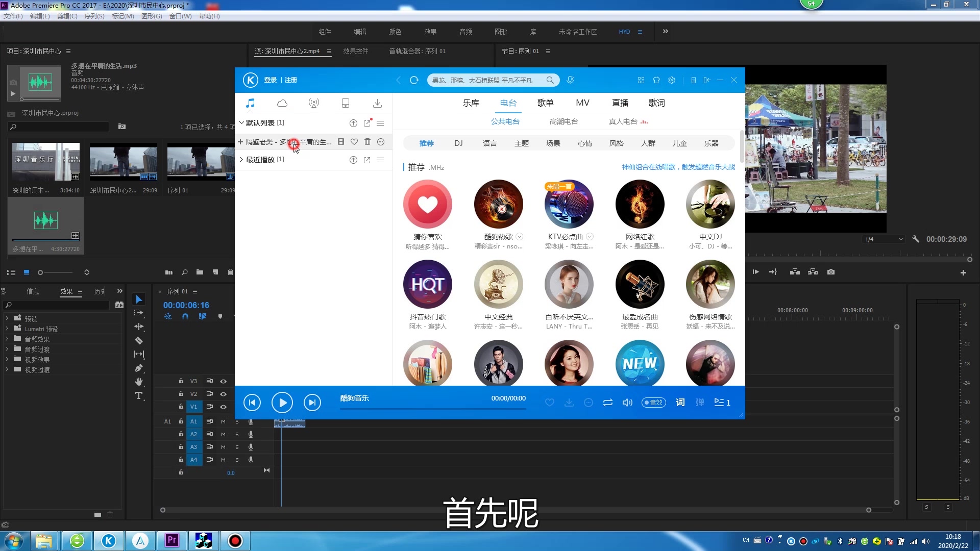This screenshot has width=980, height=551.
Task: Open the KuGou icon in Windows taskbar
Action: pos(109,540)
